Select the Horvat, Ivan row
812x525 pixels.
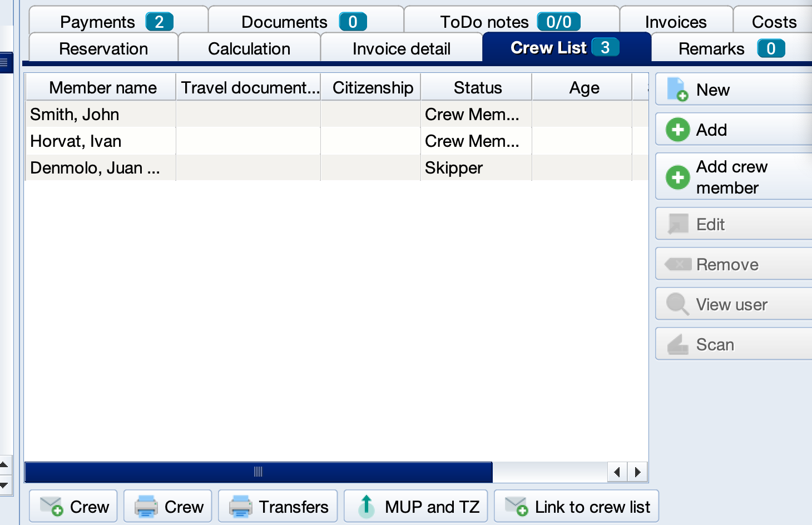[x=76, y=141]
